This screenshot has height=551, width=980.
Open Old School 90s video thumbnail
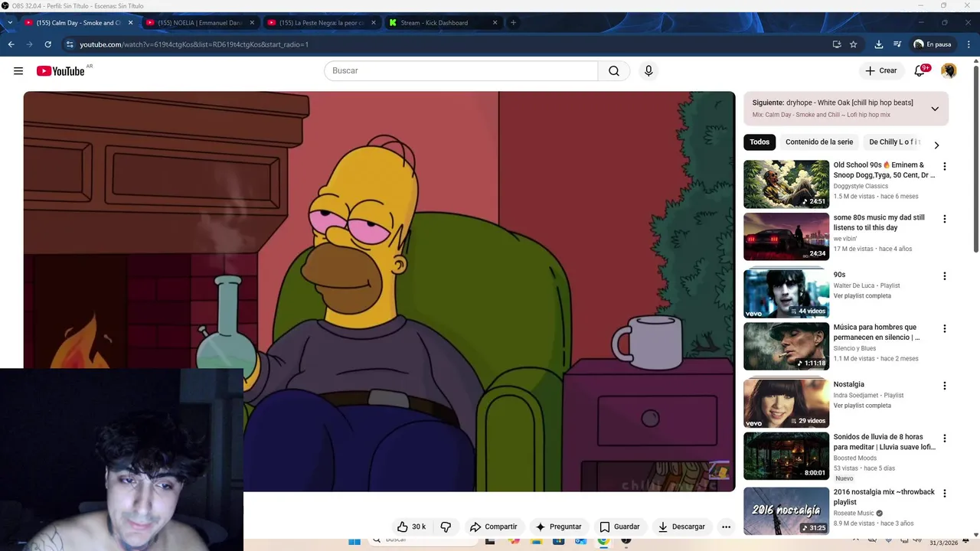786,184
